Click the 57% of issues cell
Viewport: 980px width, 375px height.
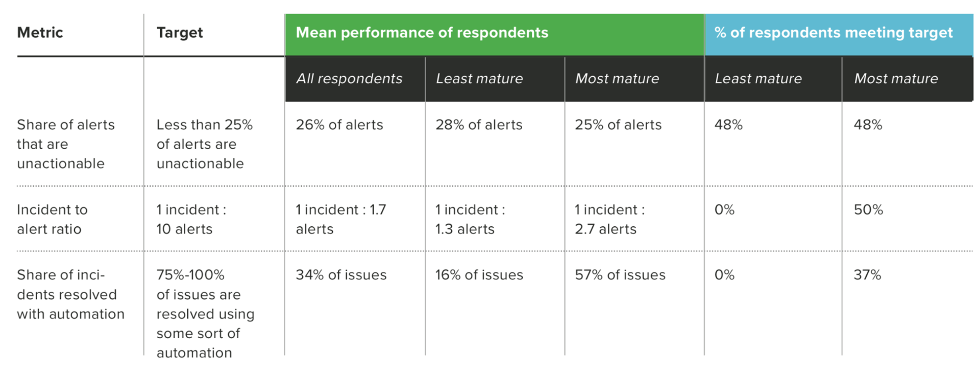click(x=620, y=275)
